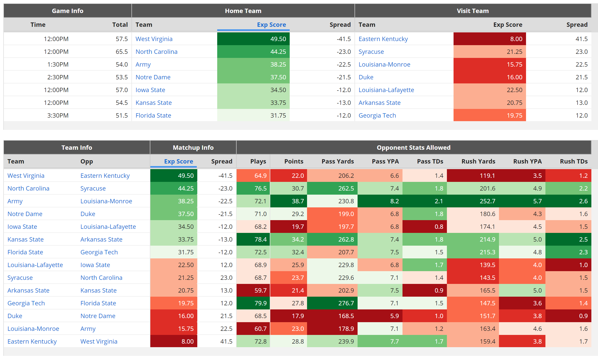Open Eastern Kentucky link in bottom Team column
This screenshot has height=364, width=598.
[x=32, y=341]
